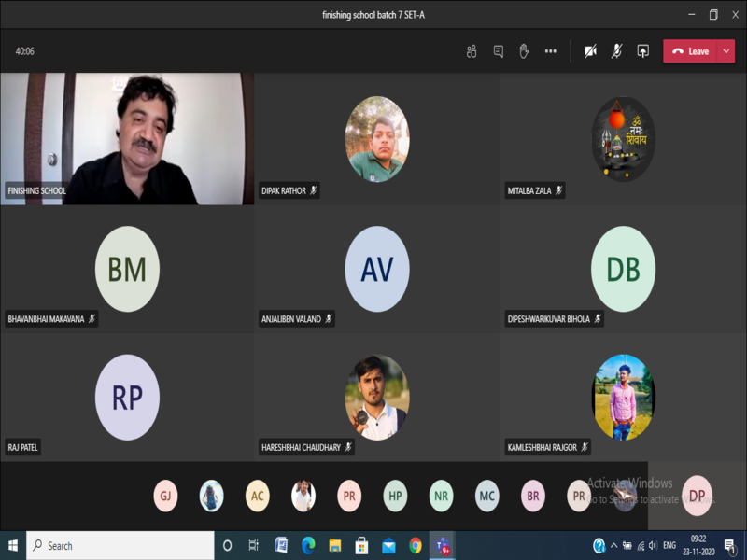Open the More actions menu

pyautogui.click(x=551, y=51)
